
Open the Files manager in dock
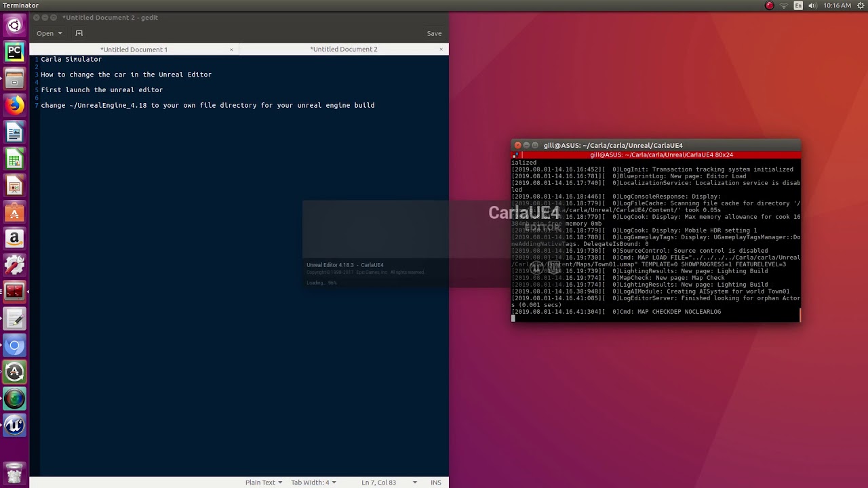(x=14, y=79)
